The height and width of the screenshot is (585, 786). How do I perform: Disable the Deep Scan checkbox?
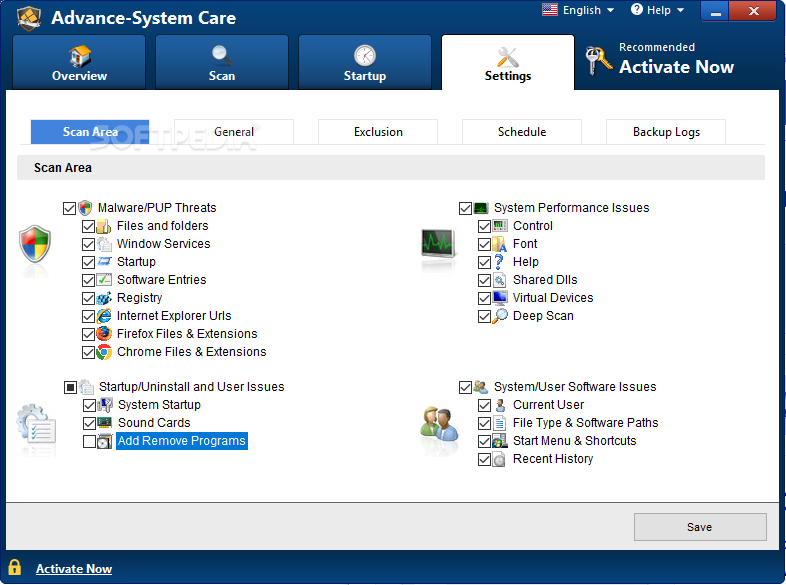484,317
